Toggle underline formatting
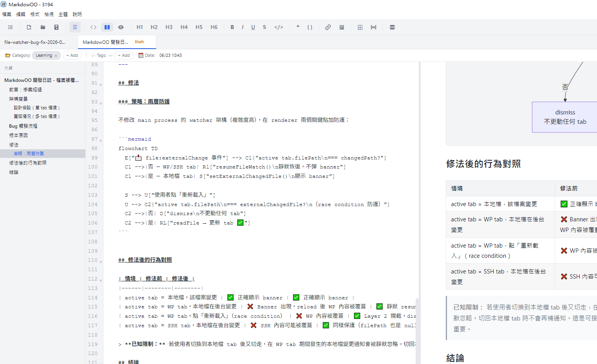Image resolution: width=597 pixels, height=364 pixels. coord(253,27)
